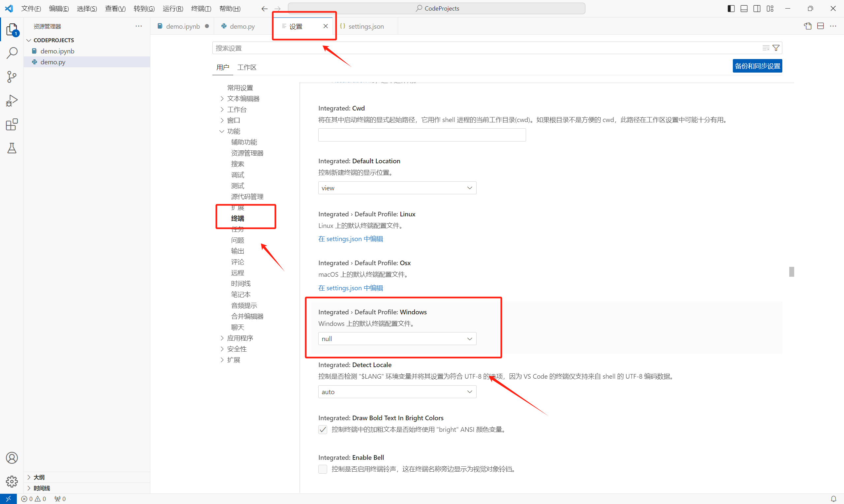This screenshot has height=504, width=844.
Task: Toggle secondary side bar layout icon
Action: click(757, 9)
